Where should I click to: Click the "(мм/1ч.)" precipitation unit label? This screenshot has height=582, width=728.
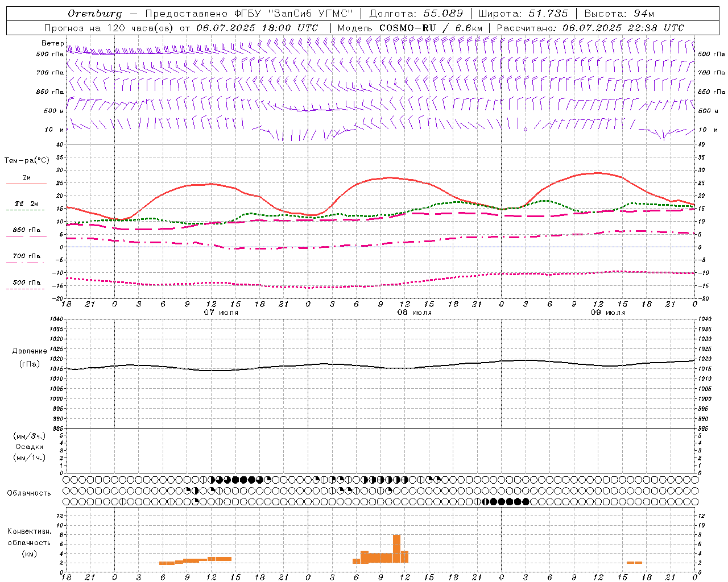[30, 458]
